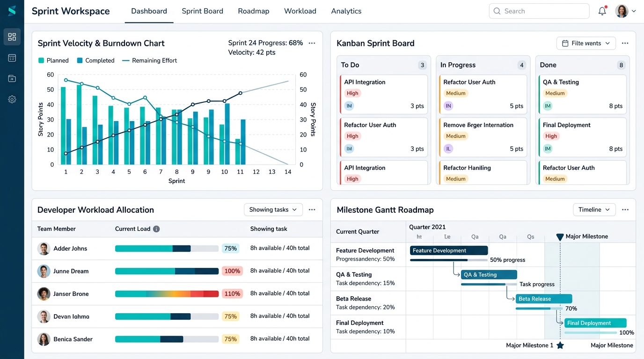Open settings gear in the sidebar
The width and height of the screenshot is (644, 359).
point(12,99)
